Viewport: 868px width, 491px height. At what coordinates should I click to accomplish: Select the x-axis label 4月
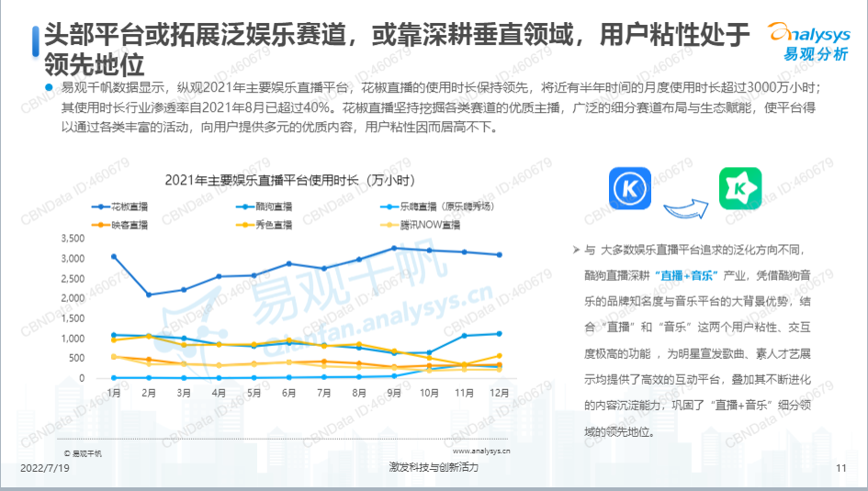click(220, 393)
